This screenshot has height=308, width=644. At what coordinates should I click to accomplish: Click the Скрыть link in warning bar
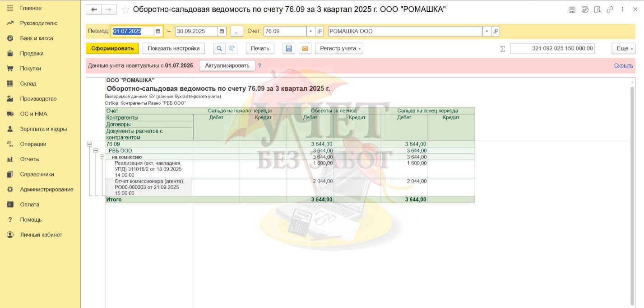(623, 65)
